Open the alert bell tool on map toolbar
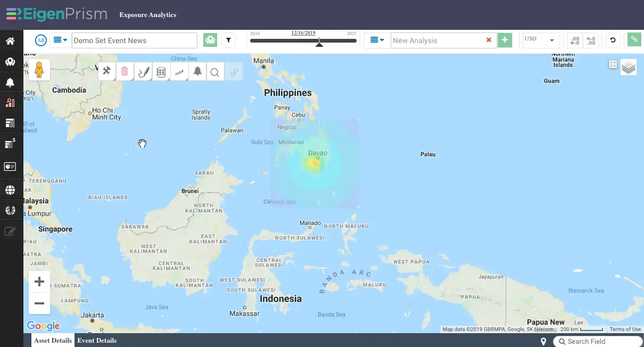The width and height of the screenshot is (644, 347). tap(197, 71)
